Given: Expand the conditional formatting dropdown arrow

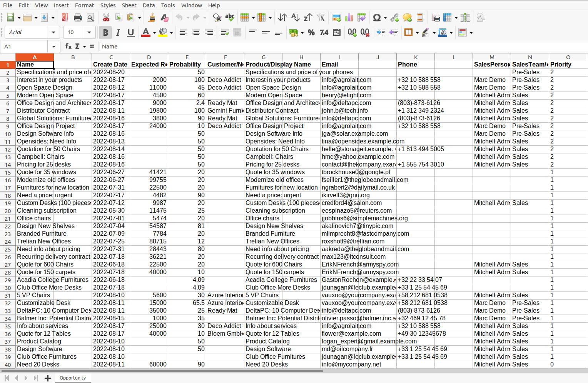Looking at the screenshot, I should click(471, 33).
